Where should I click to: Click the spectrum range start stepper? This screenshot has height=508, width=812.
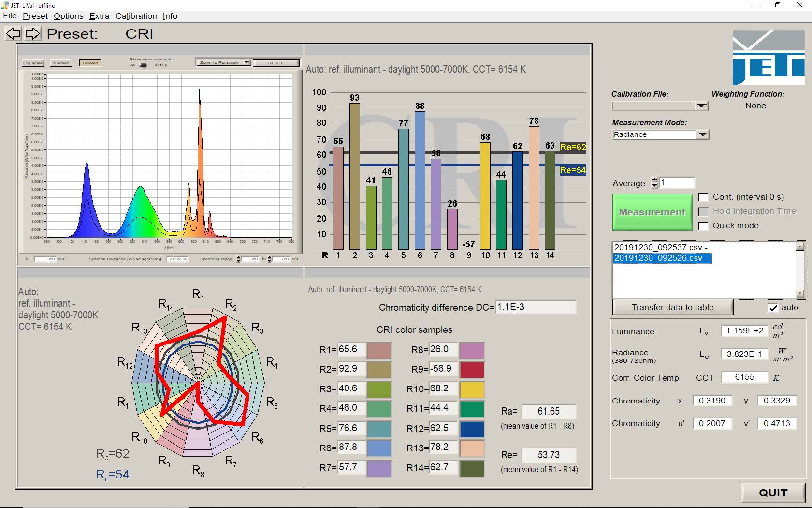coord(238,259)
